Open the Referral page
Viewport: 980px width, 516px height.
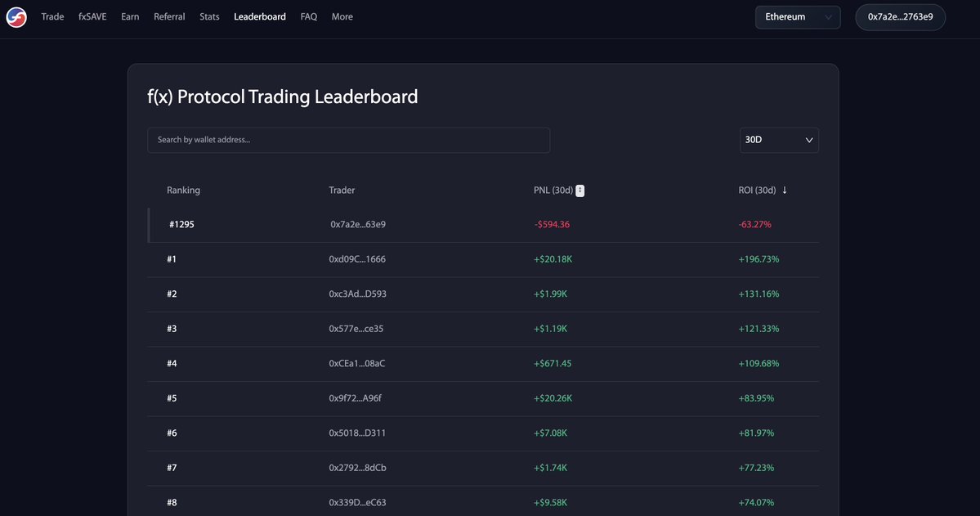pyautogui.click(x=169, y=17)
